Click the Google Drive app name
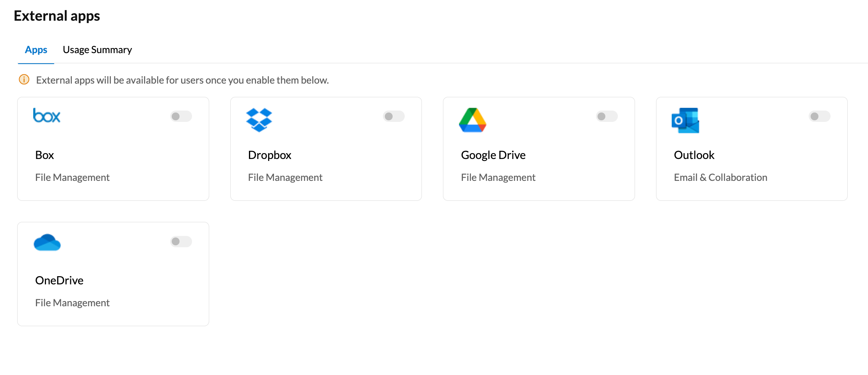Viewport: 868px width, 375px height. tap(493, 155)
